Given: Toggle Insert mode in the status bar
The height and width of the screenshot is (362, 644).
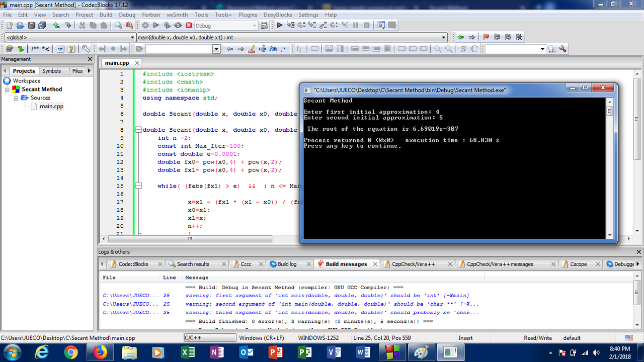Looking at the screenshot, I should coord(465,337).
